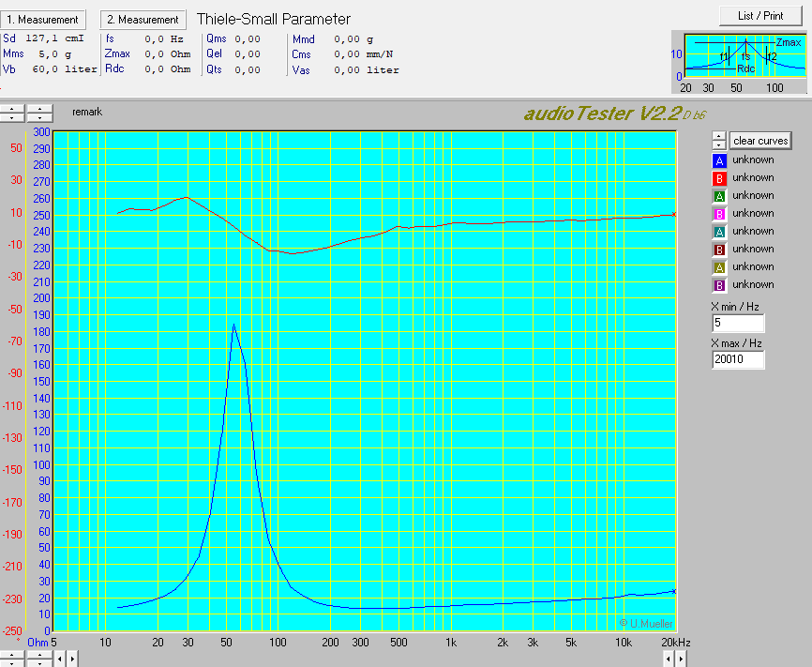Click the Rdc value 0,0 Ohm

[x=167, y=68]
